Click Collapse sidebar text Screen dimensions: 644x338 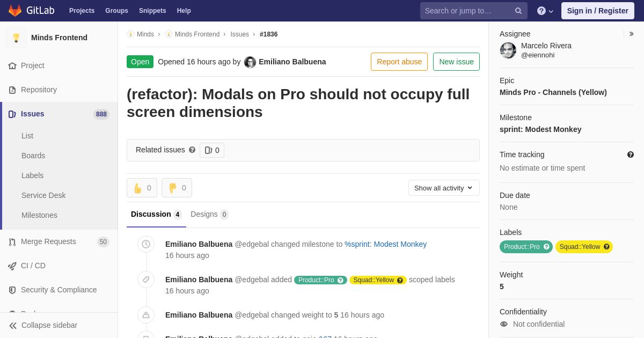[x=49, y=325]
